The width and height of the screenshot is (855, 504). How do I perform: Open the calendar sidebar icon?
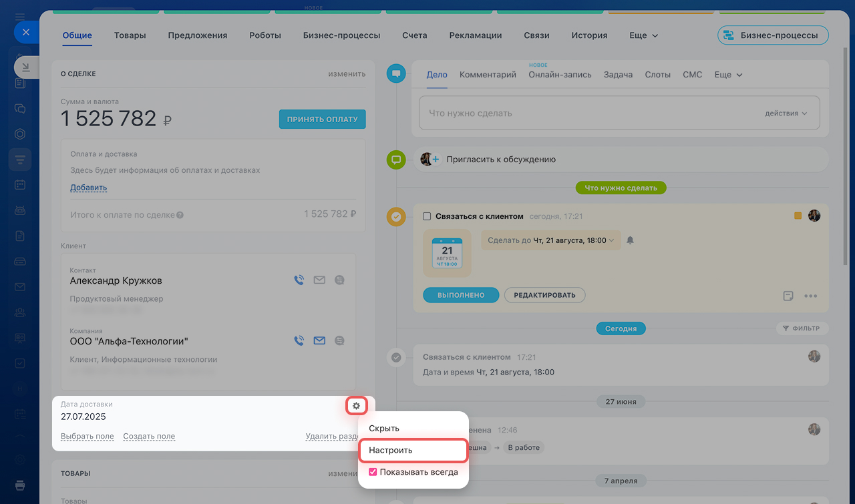20,185
